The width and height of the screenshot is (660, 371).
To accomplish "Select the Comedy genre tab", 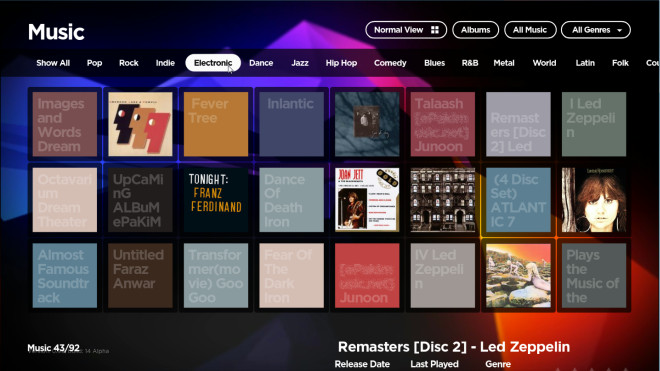I will [x=390, y=63].
